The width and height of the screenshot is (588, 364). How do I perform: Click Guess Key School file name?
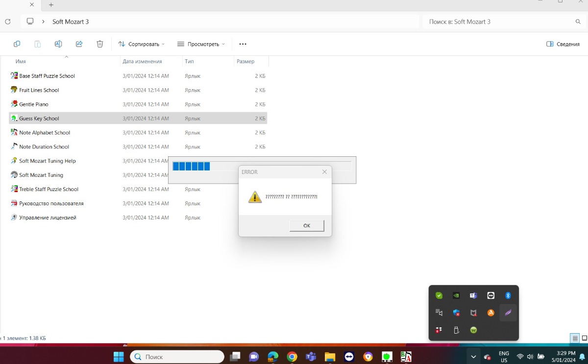point(39,119)
